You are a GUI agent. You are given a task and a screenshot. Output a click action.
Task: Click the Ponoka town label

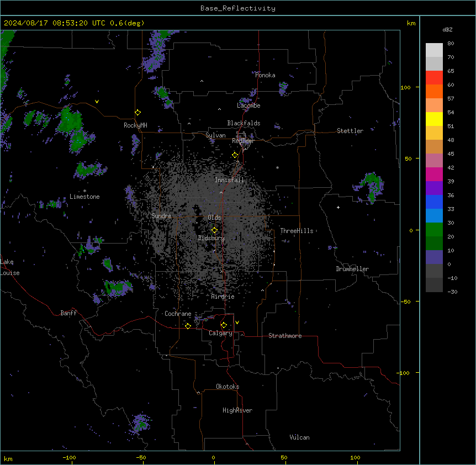coord(265,75)
